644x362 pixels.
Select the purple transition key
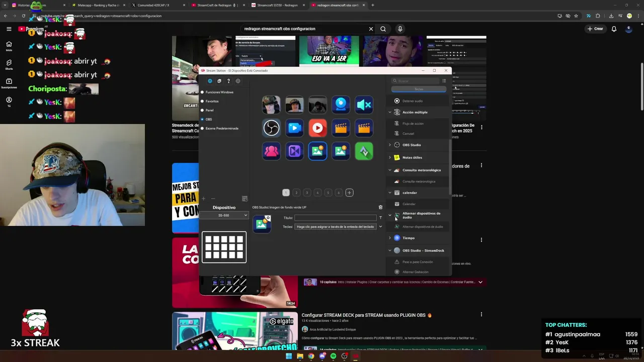point(294,151)
